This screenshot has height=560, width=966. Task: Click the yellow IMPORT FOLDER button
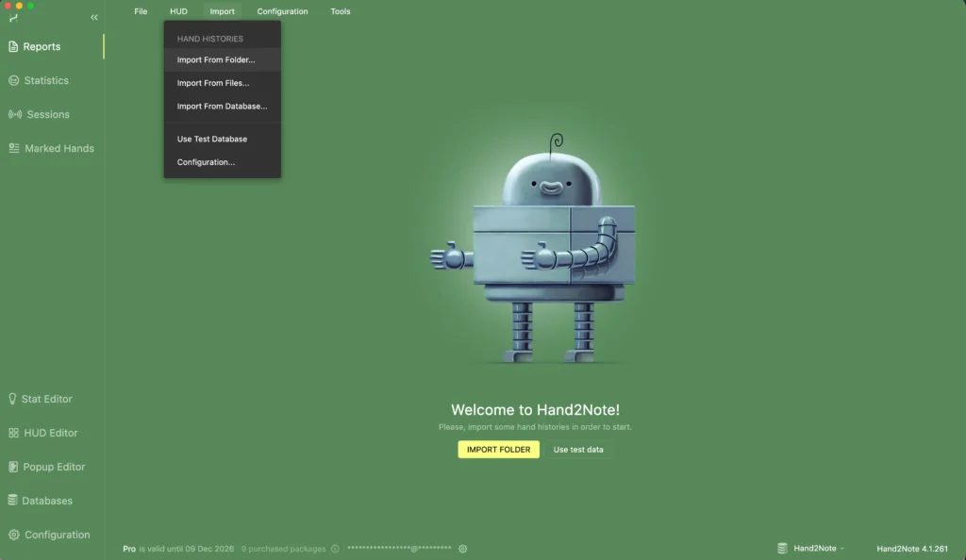(498, 450)
